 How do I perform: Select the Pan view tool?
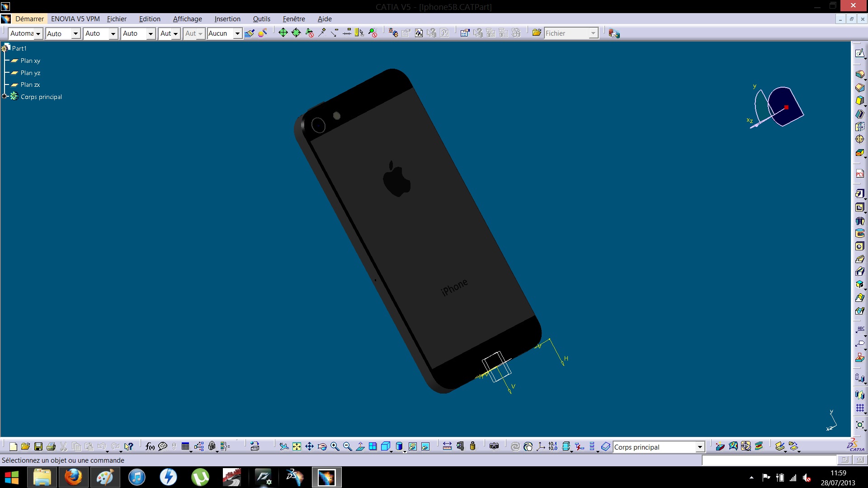[310, 447]
